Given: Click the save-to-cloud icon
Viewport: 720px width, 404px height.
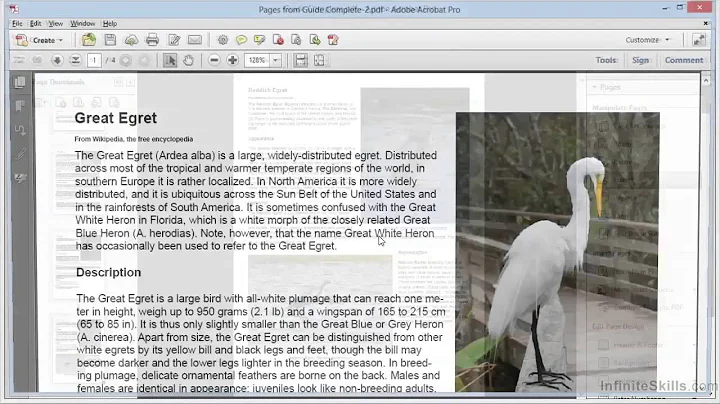Looking at the screenshot, I should pos(131,40).
